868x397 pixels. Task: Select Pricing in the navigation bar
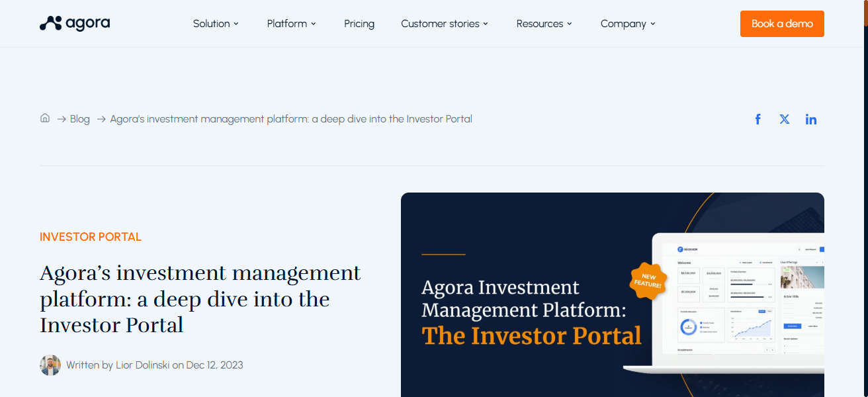coord(359,23)
